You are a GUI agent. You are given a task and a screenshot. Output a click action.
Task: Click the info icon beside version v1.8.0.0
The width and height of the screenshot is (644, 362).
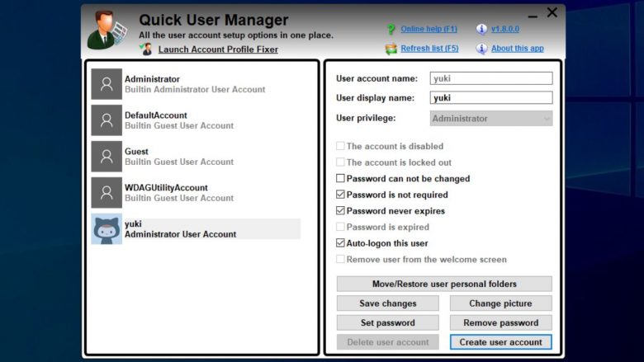pos(481,29)
